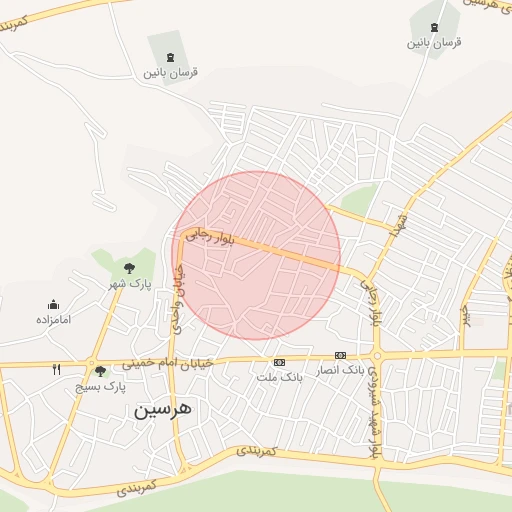This screenshot has height=512, width=512.
Task: Select the bank icon above بانک ملت
Action: (279, 362)
